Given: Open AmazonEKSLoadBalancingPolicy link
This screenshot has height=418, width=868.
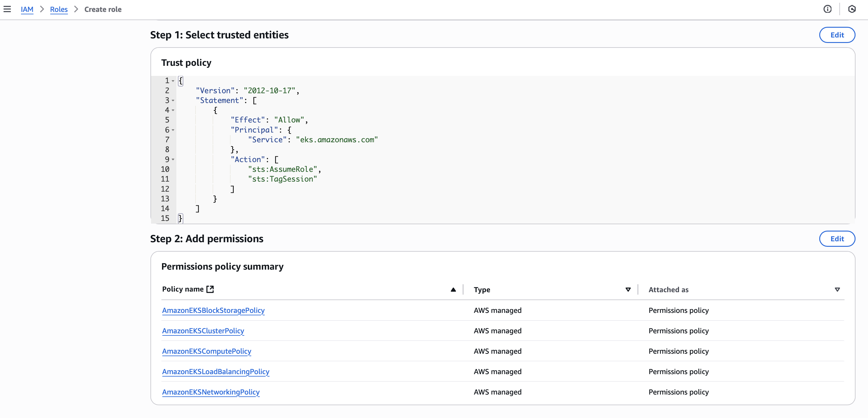Looking at the screenshot, I should (216, 371).
